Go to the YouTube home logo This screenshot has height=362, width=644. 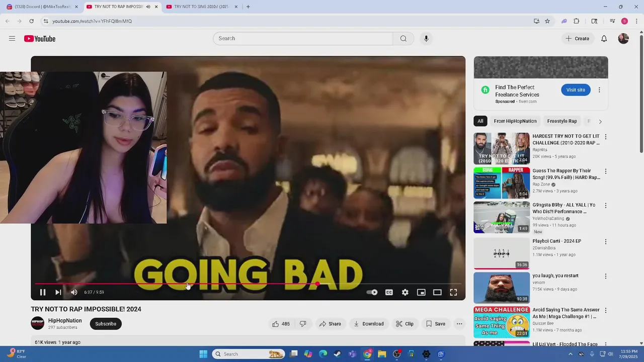pyautogui.click(x=40, y=39)
